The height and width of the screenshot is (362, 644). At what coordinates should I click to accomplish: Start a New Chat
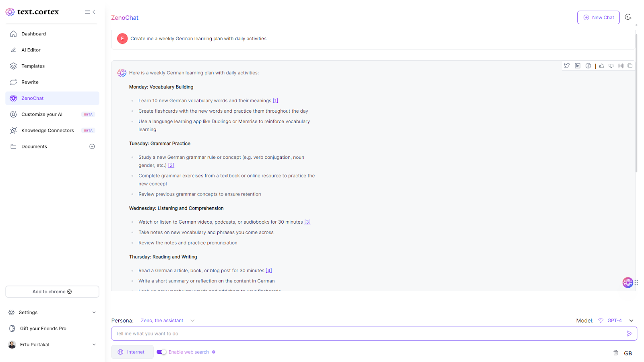(x=598, y=17)
